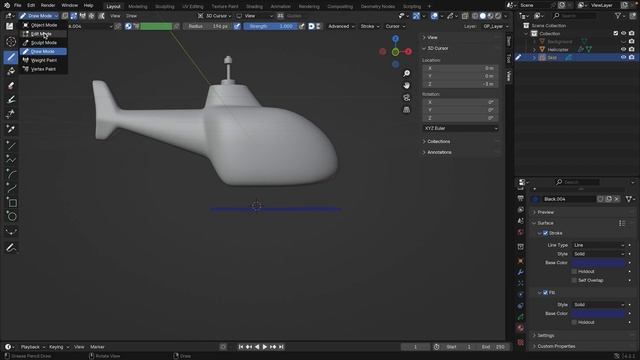Image resolution: width=640 pixels, height=360 pixels.
Task: Open the Object properties orange square tab
Action: 520,261
